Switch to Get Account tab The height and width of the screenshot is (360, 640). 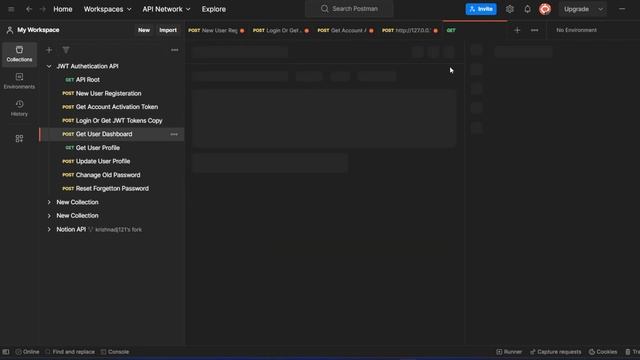point(345,30)
